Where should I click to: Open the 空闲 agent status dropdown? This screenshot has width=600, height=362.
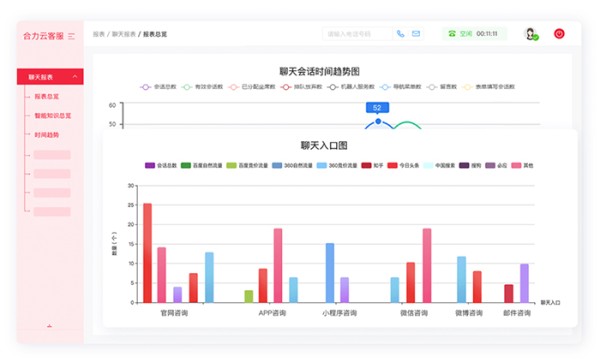(474, 34)
